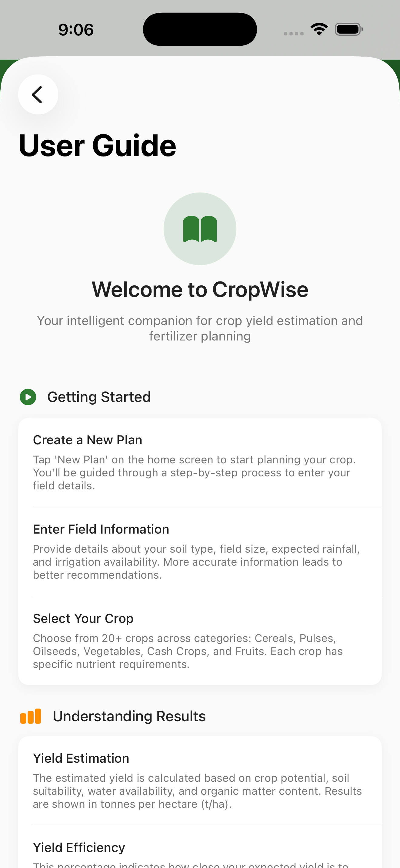This screenshot has width=400, height=868.
Task: Tap the User Guide page title
Action: [x=98, y=146]
